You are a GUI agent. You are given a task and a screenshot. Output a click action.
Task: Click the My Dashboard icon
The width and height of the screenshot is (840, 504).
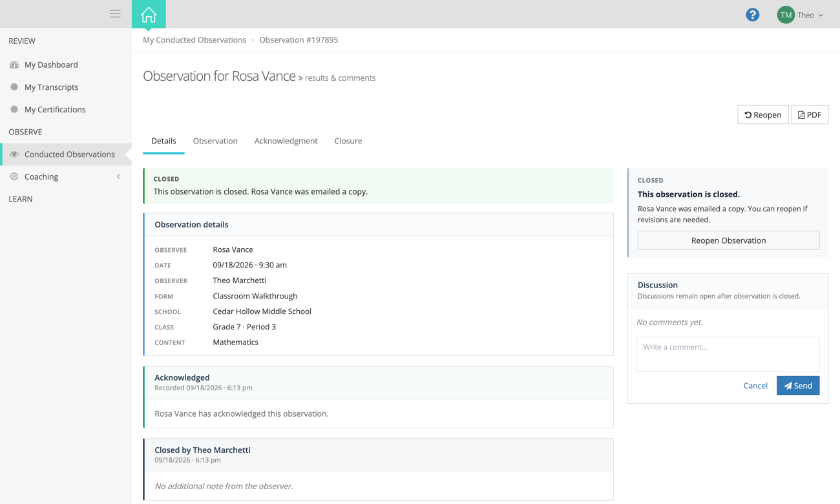tap(14, 65)
